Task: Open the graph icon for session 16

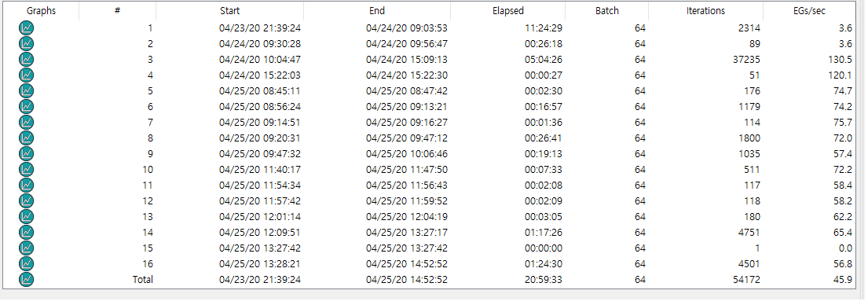Action: point(26,263)
